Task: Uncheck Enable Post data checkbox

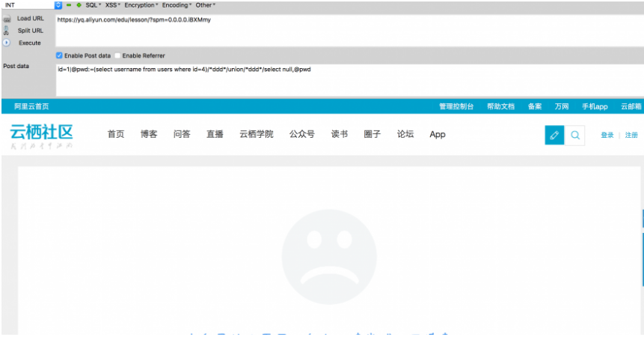Action: tap(59, 55)
